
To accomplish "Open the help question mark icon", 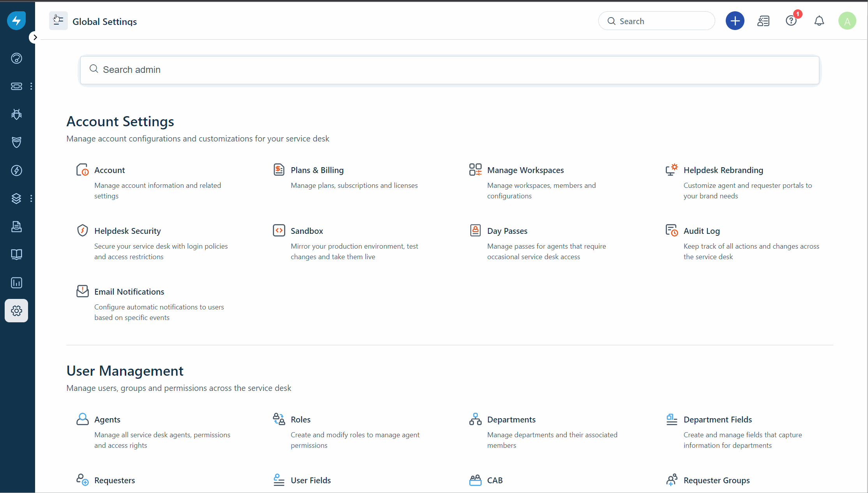I will [x=791, y=21].
